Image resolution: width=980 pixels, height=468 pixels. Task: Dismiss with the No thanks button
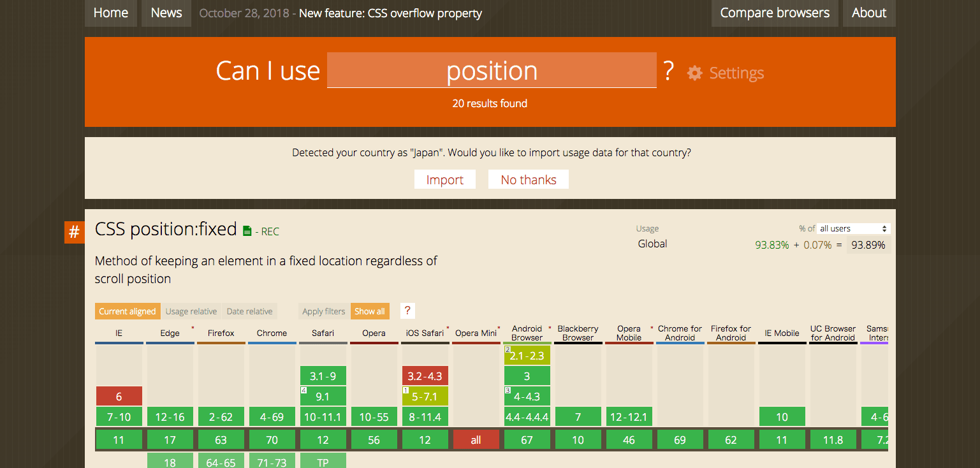tap(529, 180)
